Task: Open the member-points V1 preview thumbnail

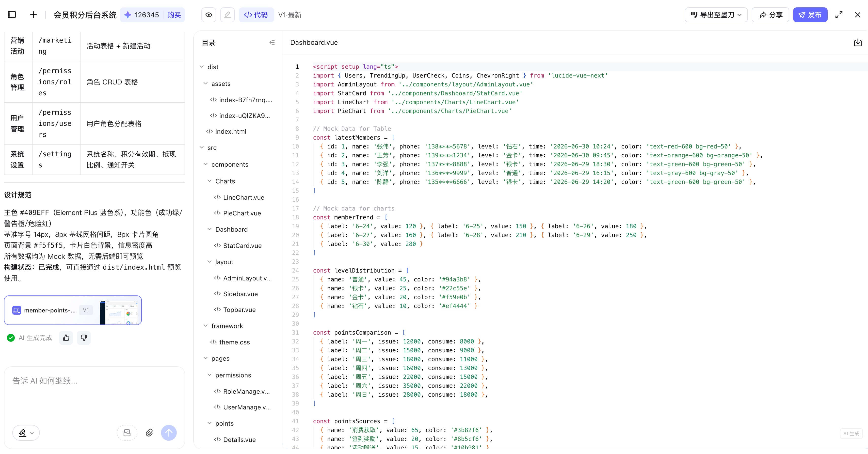Action: tap(73, 310)
